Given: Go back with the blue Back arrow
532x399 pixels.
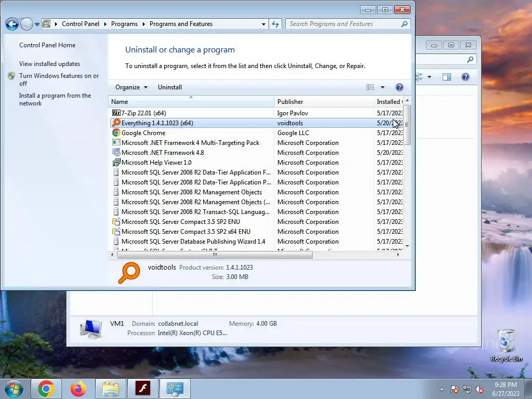Looking at the screenshot, I should [12, 24].
